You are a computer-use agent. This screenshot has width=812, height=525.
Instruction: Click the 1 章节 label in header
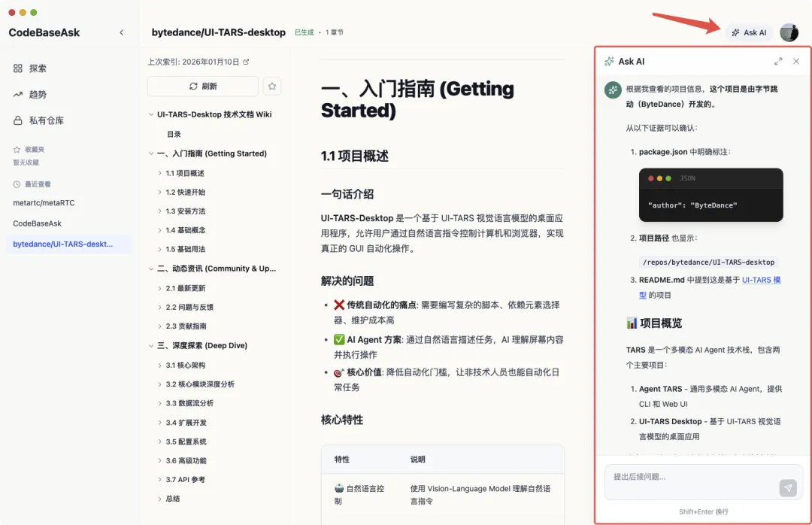pyautogui.click(x=335, y=32)
